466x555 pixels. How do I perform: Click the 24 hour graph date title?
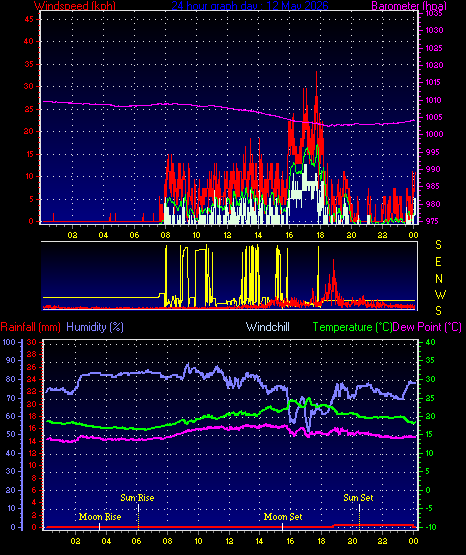coord(250,5)
